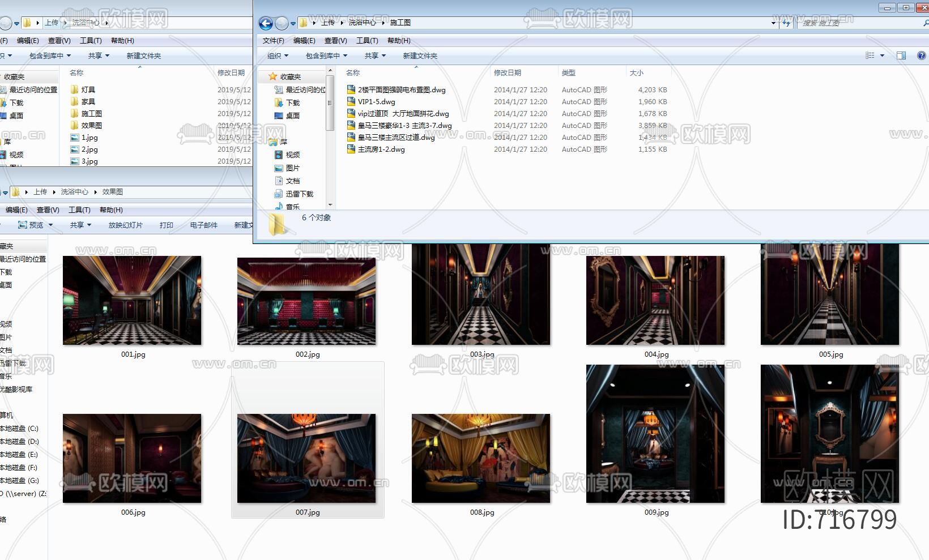Open 本地磁盘 (C:) in the 效果图 window sidebar
Image resolution: width=929 pixels, height=560 pixels.
point(19,428)
